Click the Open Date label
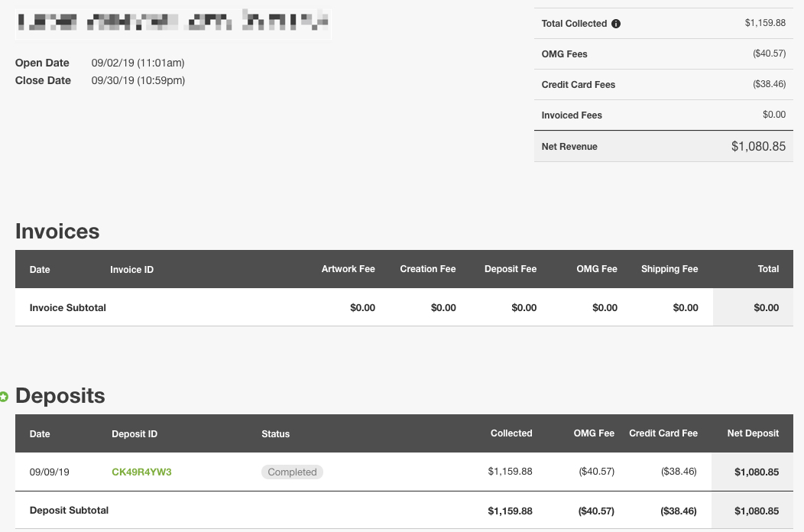The width and height of the screenshot is (804, 532). pos(42,63)
